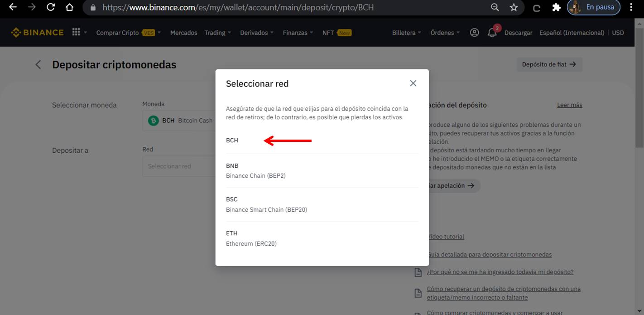
Task: Click the Bitcoin Cash coin logo icon
Action: point(154,121)
